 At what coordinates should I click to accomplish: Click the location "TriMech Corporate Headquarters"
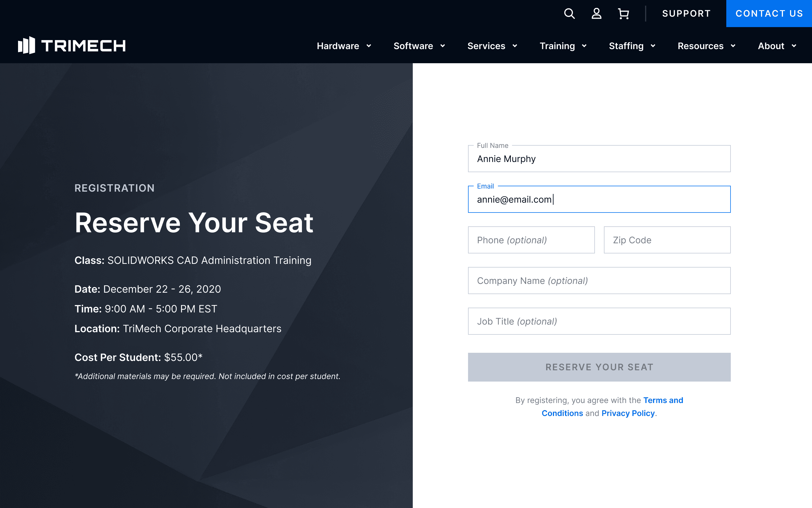(202, 329)
